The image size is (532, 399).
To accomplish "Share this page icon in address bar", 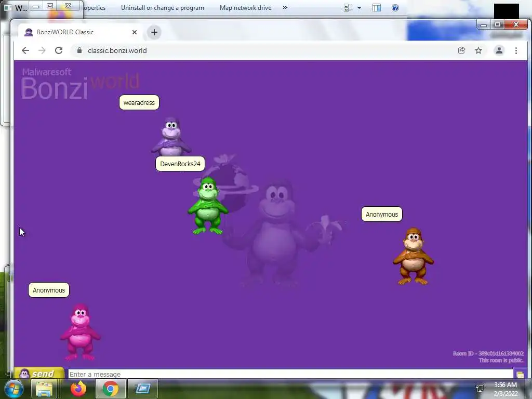I will 461,50.
